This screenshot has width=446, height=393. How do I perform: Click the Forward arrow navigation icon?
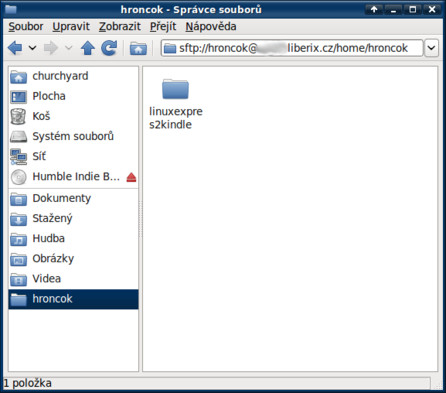click(51, 48)
